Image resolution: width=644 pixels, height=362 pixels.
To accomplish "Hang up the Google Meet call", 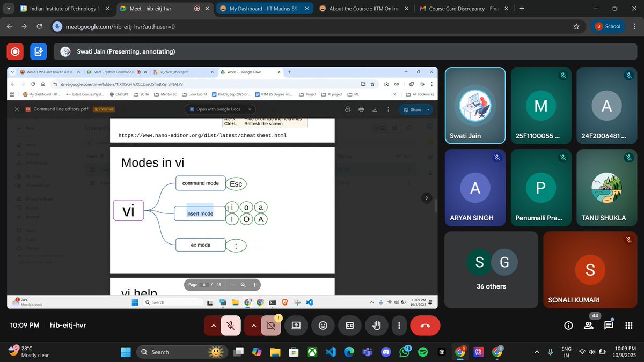I will pos(425,326).
